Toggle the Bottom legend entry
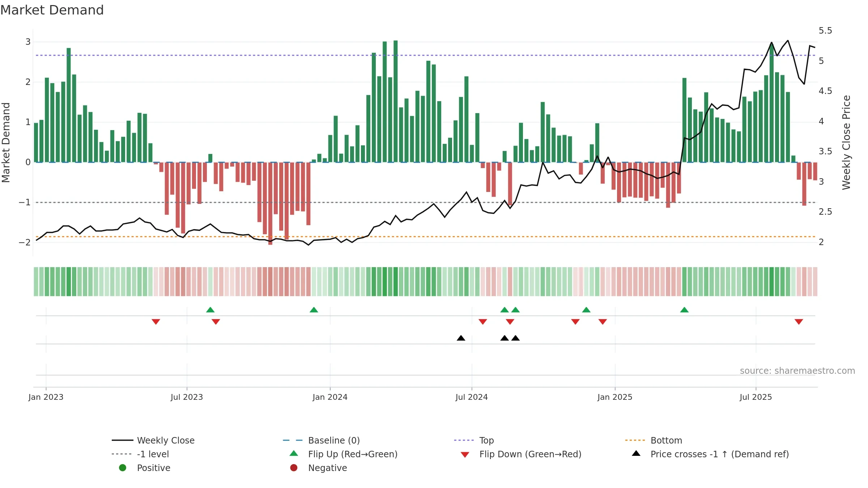 [654, 440]
